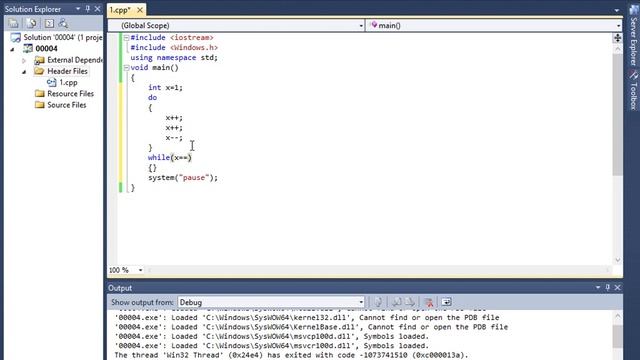The image size is (640, 360).
Task: Collapse the #include region outline box
Action: (x=126, y=38)
